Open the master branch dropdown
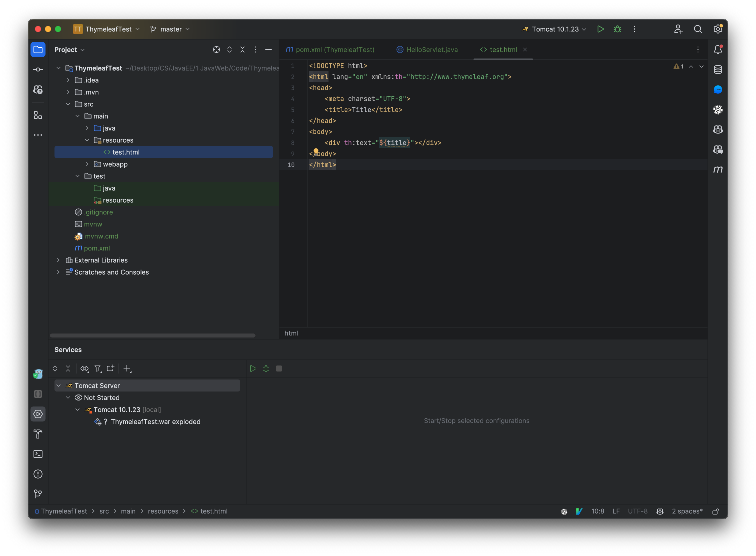Viewport: 756px width, 556px height. pos(170,29)
